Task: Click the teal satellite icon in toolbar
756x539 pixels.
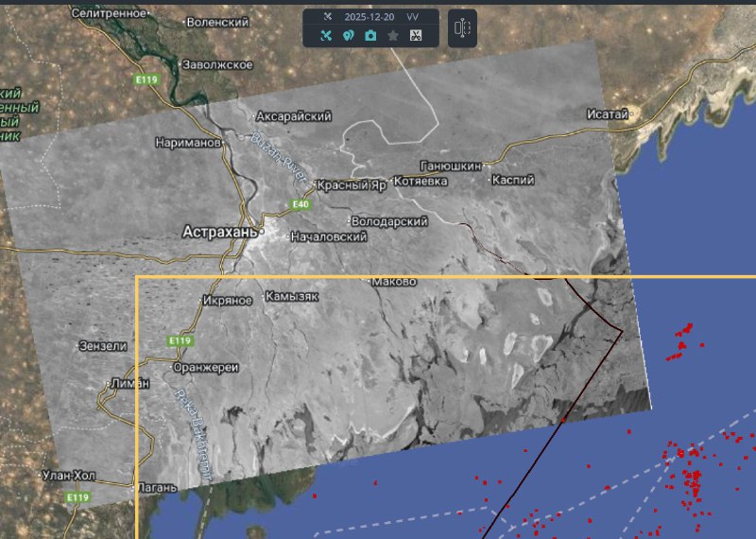Action: [x=326, y=35]
